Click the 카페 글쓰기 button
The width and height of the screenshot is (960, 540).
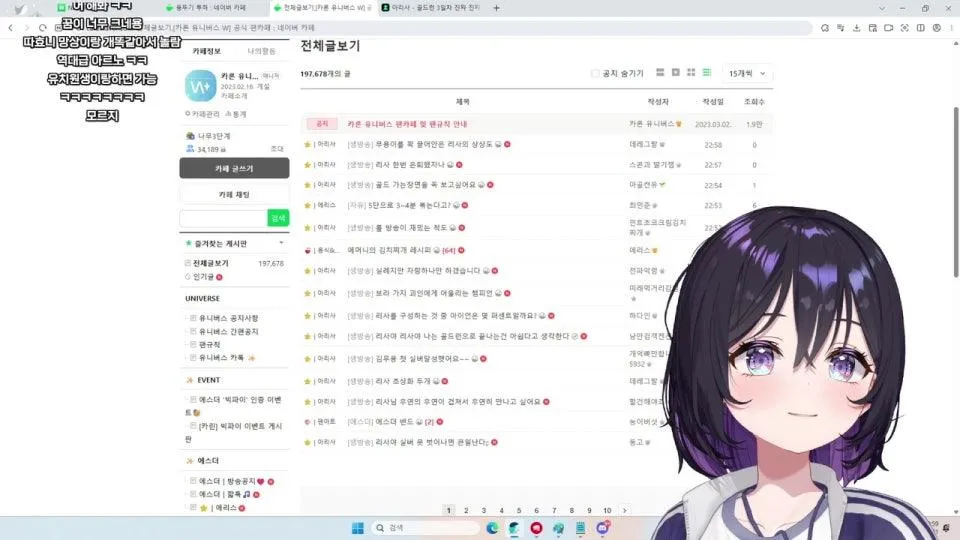click(234, 168)
